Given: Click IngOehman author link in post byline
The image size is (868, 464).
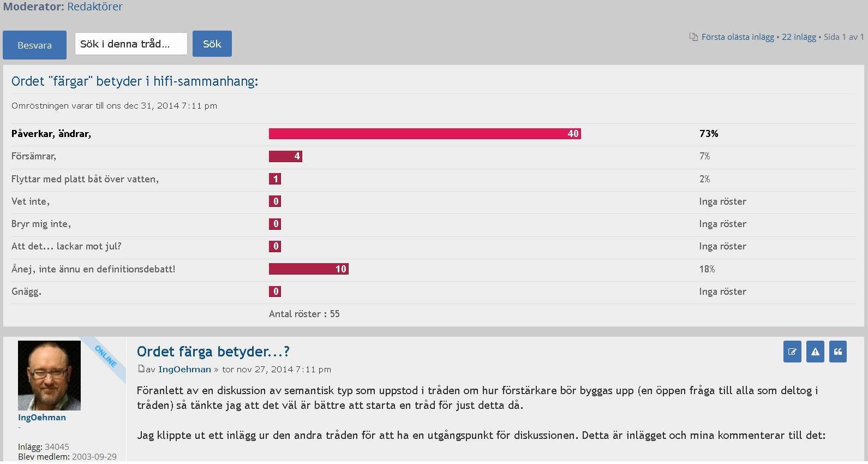Looking at the screenshot, I should pyautogui.click(x=184, y=370).
